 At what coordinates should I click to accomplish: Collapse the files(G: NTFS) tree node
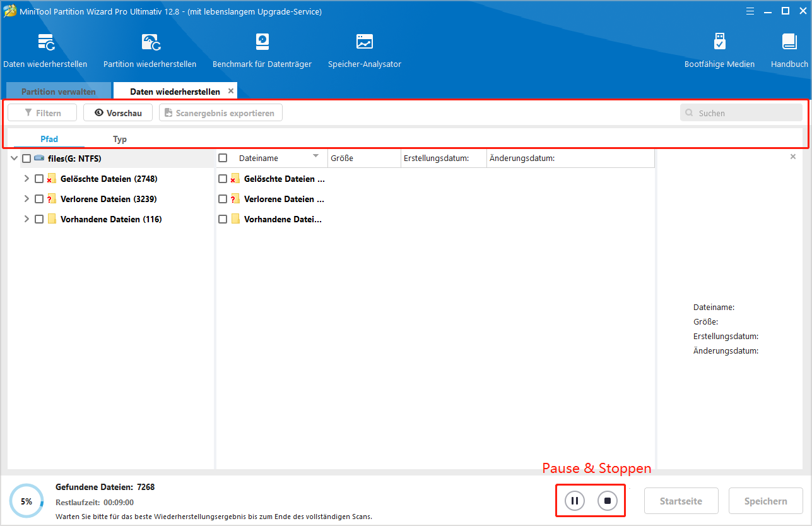pyautogui.click(x=14, y=158)
